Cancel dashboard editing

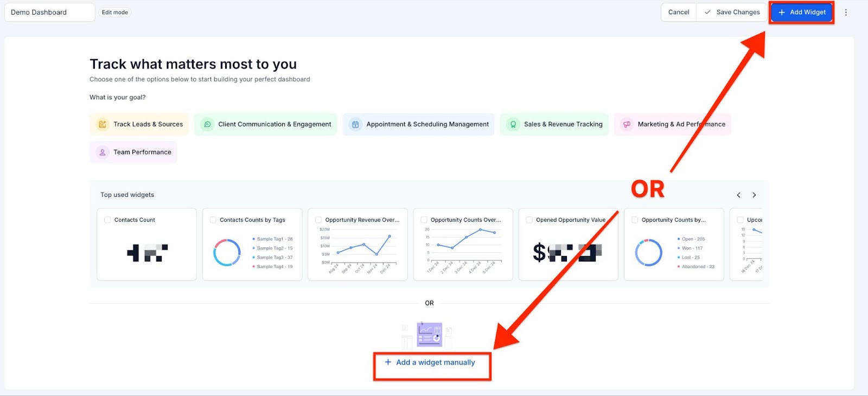[678, 12]
